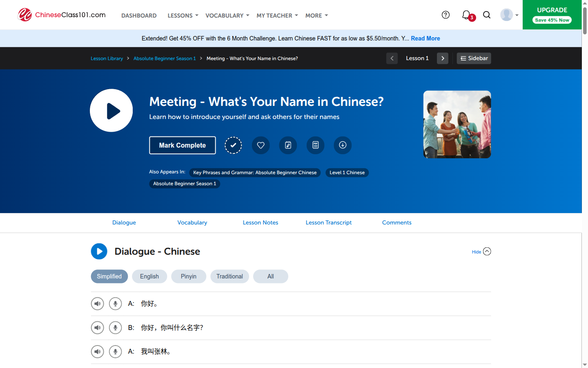The width and height of the screenshot is (588, 368).
Task: Play audio for line 你好，你叫什么名字?
Action: point(97,328)
